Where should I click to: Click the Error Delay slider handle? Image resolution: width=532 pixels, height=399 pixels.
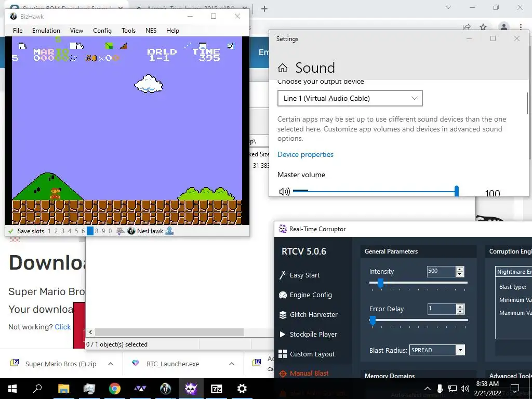[x=373, y=320]
